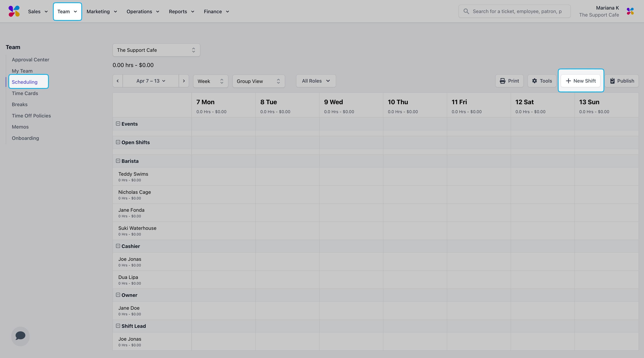The image size is (644, 358).
Task: Open The Support Cafe location dropdown
Action: (x=156, y=50)
